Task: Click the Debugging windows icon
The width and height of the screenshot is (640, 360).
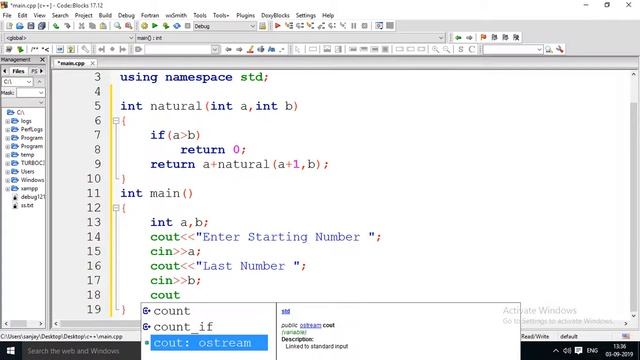Action: click(379, 26)
